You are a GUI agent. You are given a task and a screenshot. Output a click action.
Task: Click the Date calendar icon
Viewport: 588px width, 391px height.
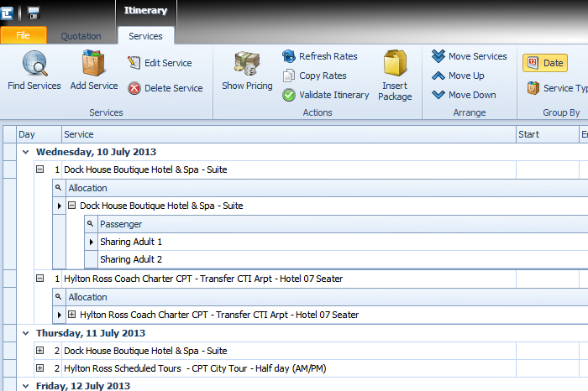(533, 63)
